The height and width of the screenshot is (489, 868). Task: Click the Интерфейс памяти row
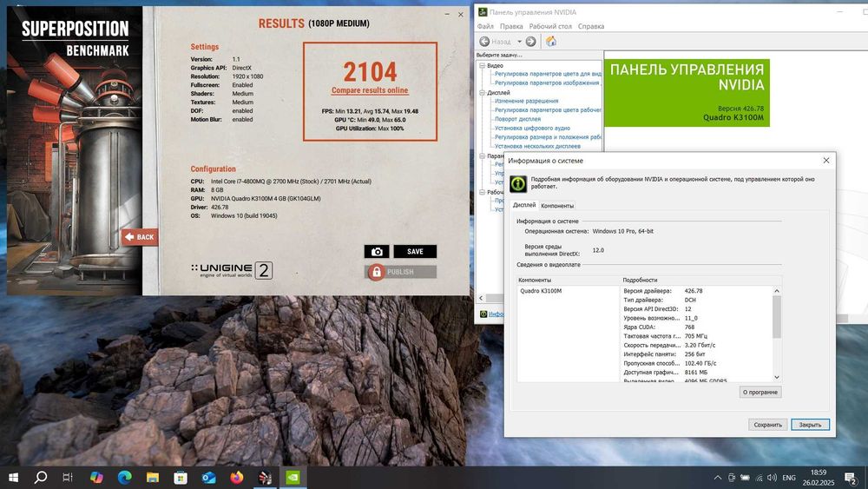click(698, 354)
